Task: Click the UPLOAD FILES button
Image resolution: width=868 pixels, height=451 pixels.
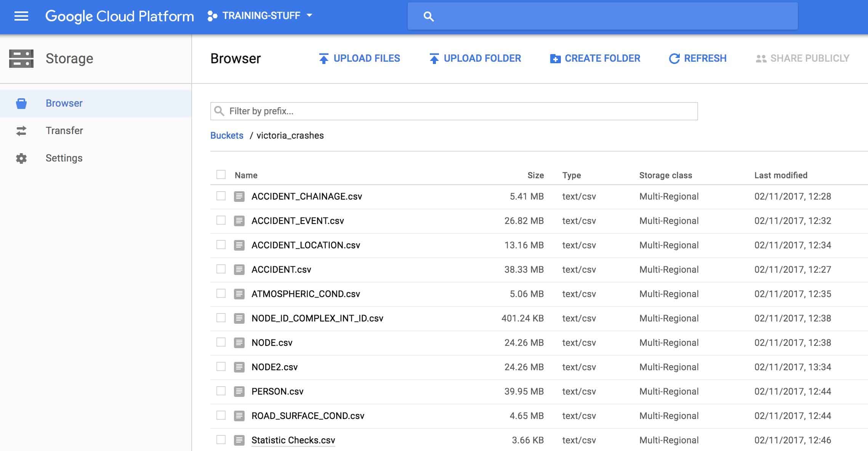Action: pyautogui.click(x=359, y=58)
